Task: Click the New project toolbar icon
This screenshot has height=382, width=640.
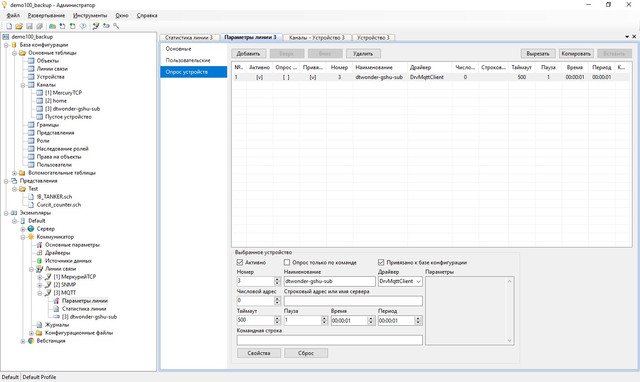Action: point(9,26)
